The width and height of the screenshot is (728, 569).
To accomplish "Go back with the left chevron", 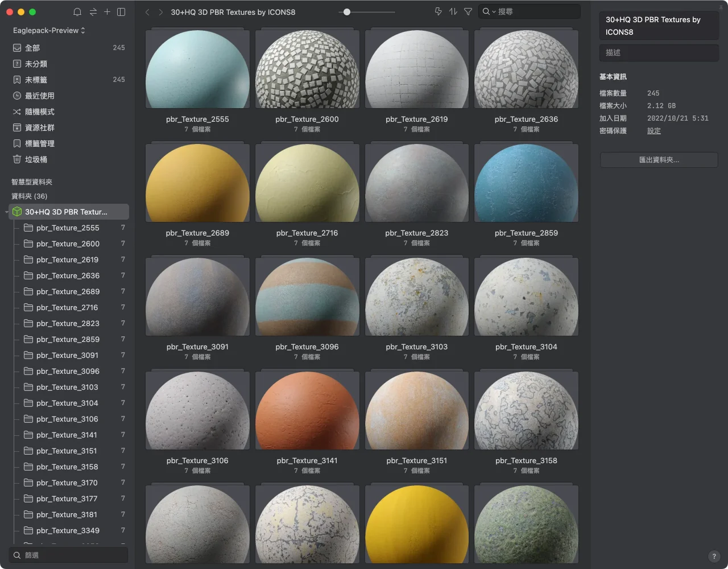I will 147,12.
